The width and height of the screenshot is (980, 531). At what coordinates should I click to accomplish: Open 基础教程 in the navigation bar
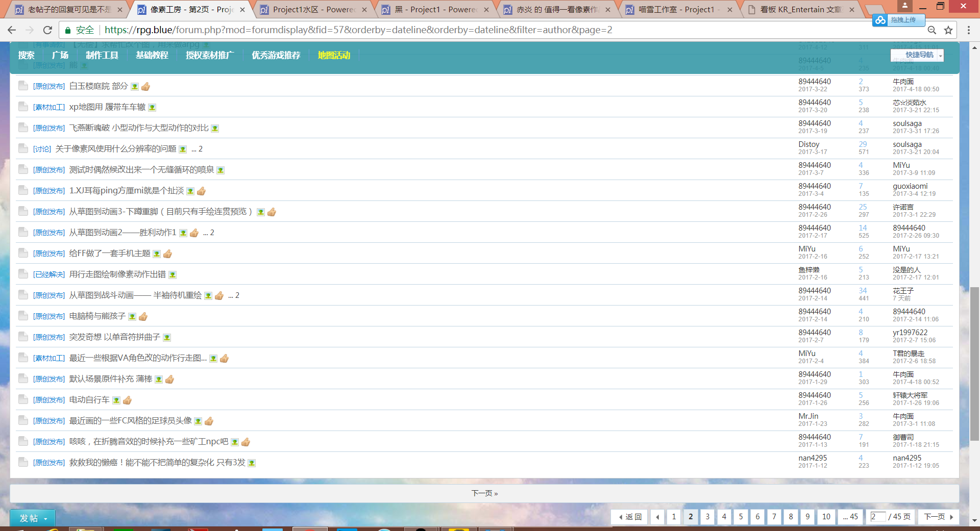point(152,55)
